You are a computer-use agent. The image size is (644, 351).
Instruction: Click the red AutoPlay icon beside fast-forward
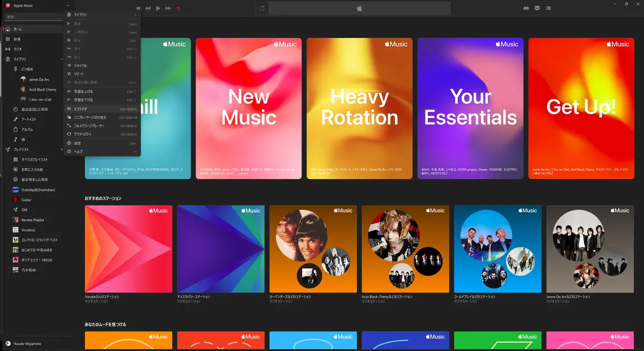click(x=178, y=9)
